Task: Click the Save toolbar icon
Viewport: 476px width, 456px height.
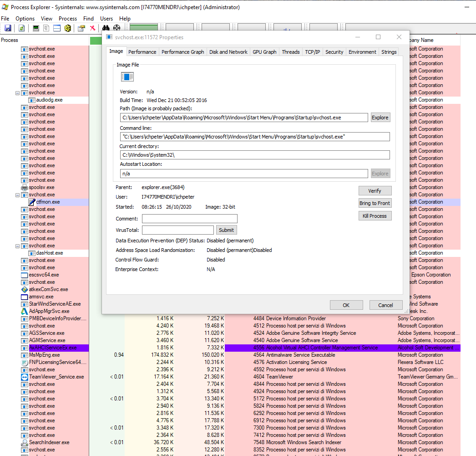Action: 8,28
